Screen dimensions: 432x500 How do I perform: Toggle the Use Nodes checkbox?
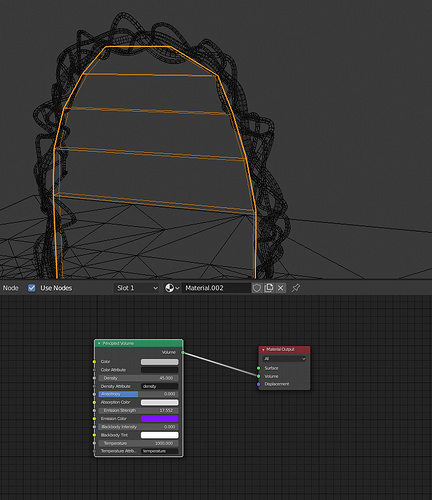pyautogui.click(x=32, y=288)
